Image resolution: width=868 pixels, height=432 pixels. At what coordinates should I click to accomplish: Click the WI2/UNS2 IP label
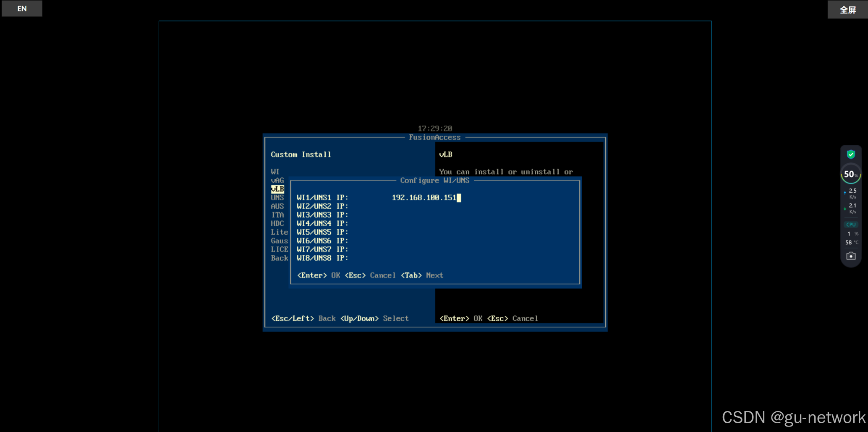[x=322, y=206]
